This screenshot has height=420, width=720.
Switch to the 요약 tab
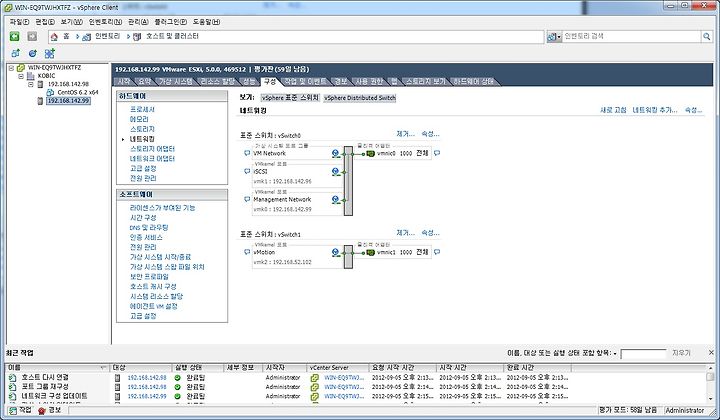coord(145,81)
